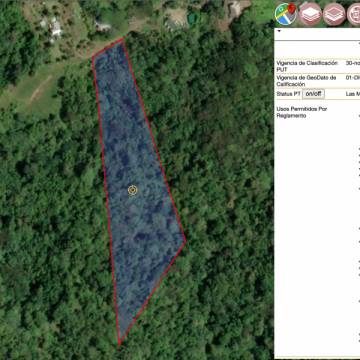Click the northern tip of red parcel boundary
Screen dimensions: 360x360
[x=122, y=39]
